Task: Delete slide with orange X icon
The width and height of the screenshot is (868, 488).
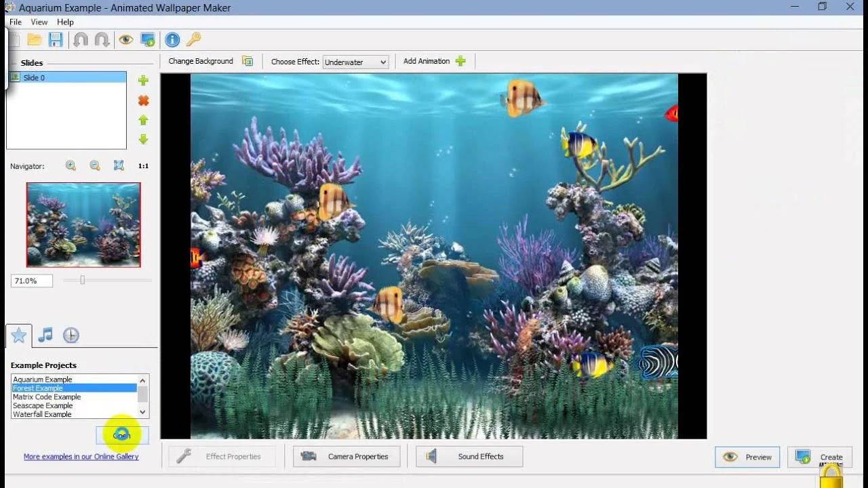Action: click(143, 100)
